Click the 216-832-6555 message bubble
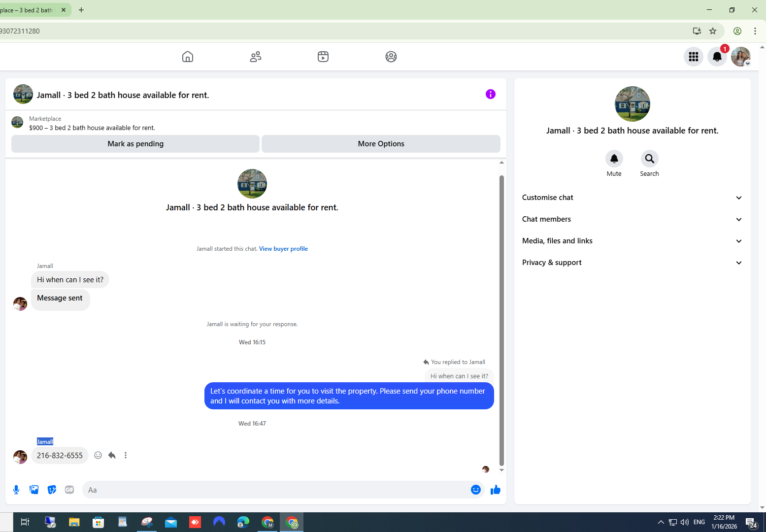The height and width of the screenshot is (532, 766). [x=60, y=456]
